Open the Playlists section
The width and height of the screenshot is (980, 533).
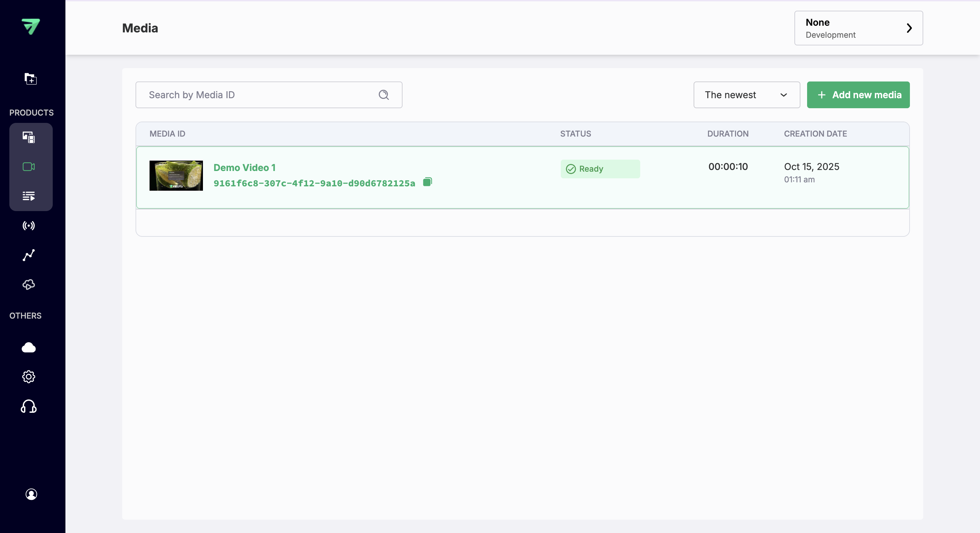[30, 196]
